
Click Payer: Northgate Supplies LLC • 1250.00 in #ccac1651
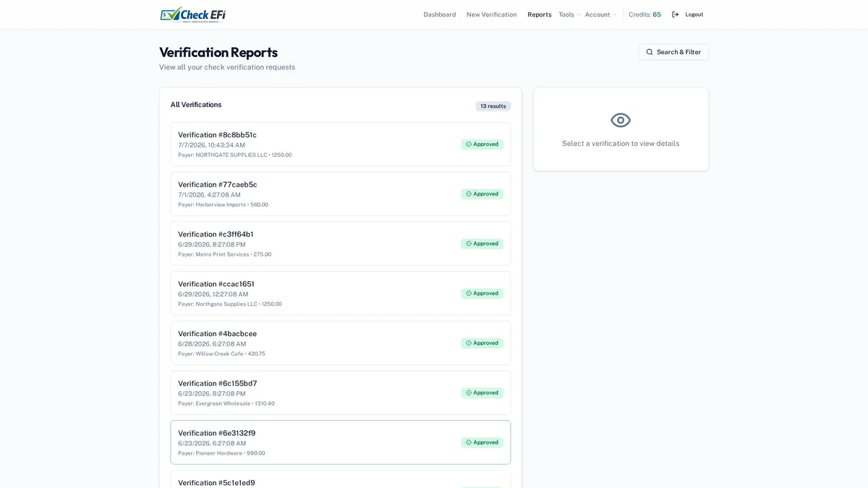point(230,304)
